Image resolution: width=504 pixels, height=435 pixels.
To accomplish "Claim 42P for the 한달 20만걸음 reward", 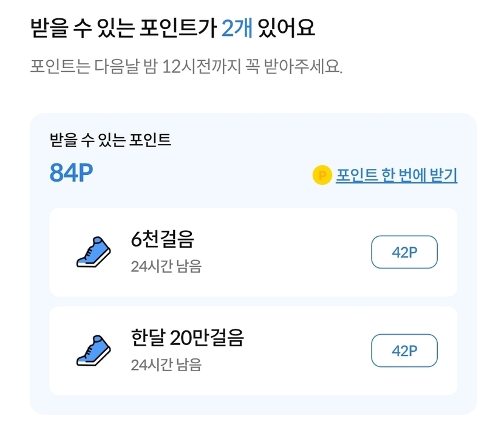I will [x=404, y=351].
